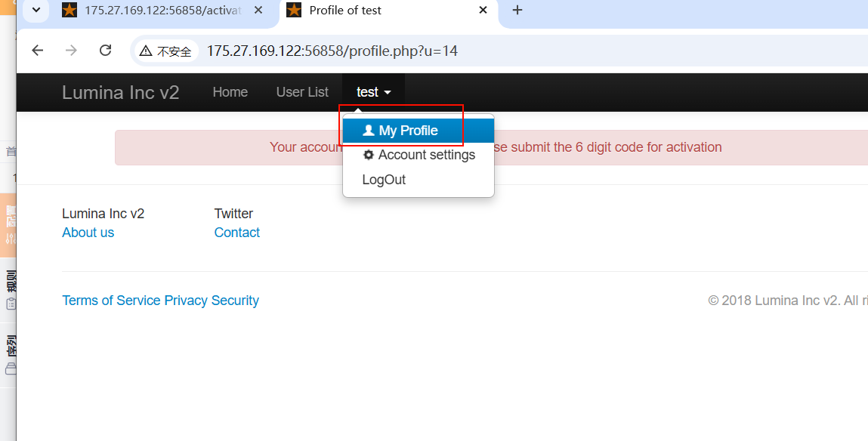
Task: Click the browser back arrow
Action: coord(38,51)
